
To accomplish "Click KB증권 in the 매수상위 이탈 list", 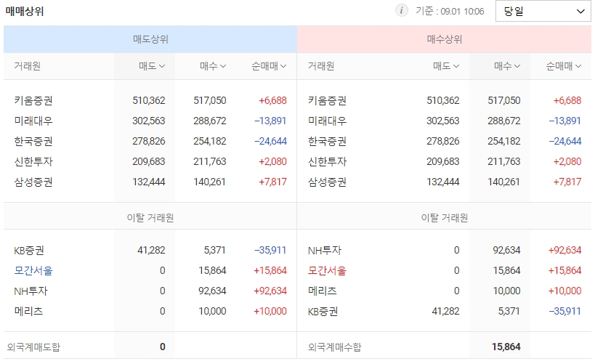I will pos(323,311).
